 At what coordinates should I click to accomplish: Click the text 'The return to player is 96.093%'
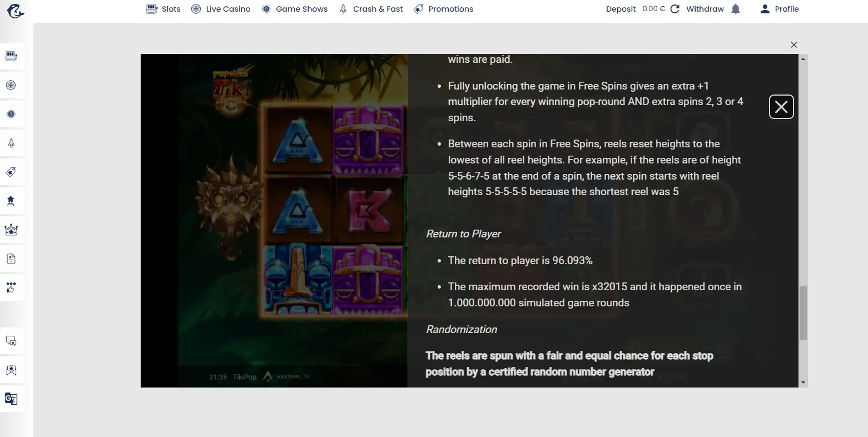pos(520,261)
